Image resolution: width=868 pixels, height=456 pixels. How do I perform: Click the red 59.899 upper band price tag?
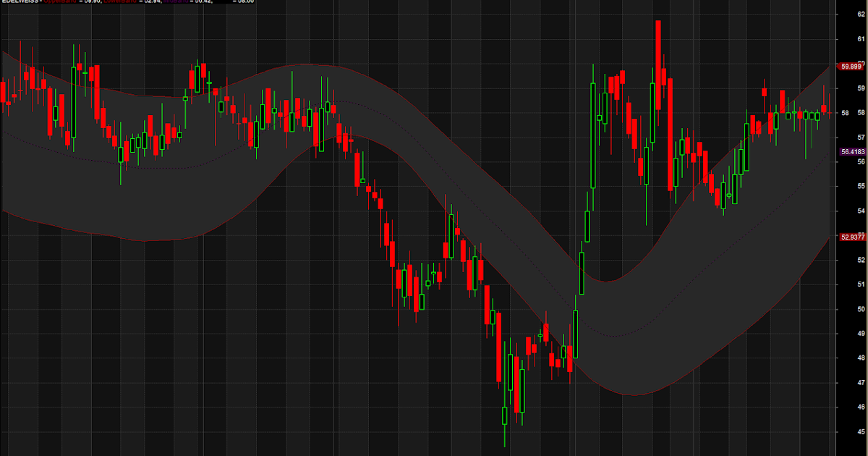coord(851,67)
